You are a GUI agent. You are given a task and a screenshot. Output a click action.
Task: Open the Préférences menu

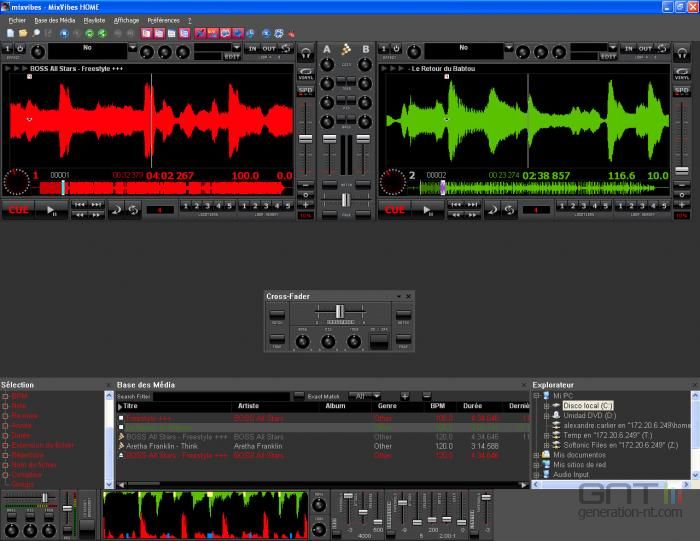163,20
